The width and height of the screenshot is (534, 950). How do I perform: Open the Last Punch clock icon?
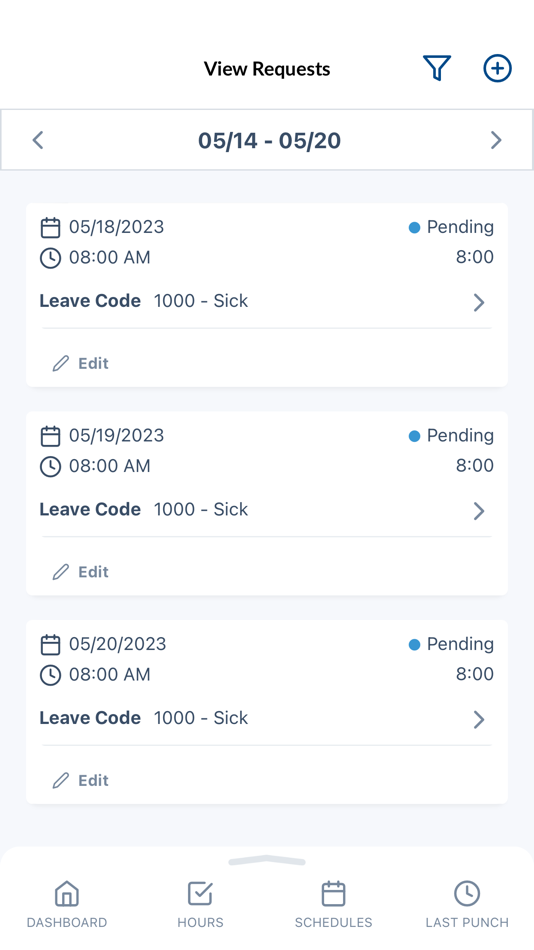467,894
